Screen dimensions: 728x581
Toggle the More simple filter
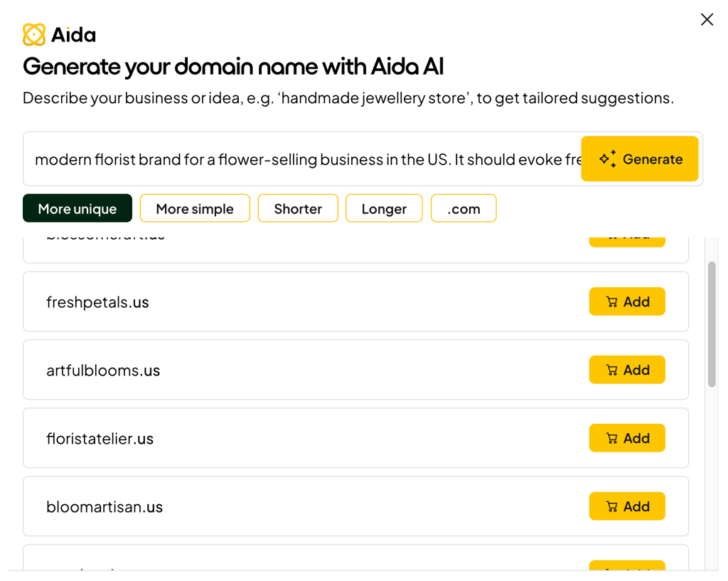click(195, 208)
